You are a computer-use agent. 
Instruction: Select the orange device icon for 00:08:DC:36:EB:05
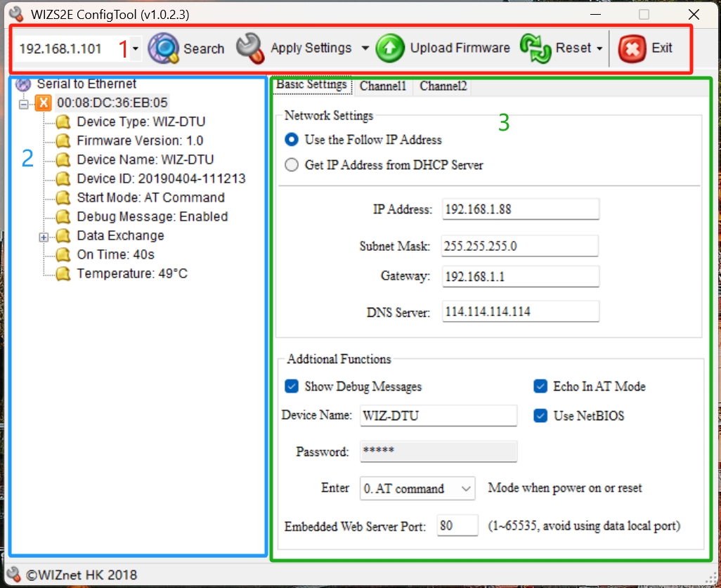44,103
